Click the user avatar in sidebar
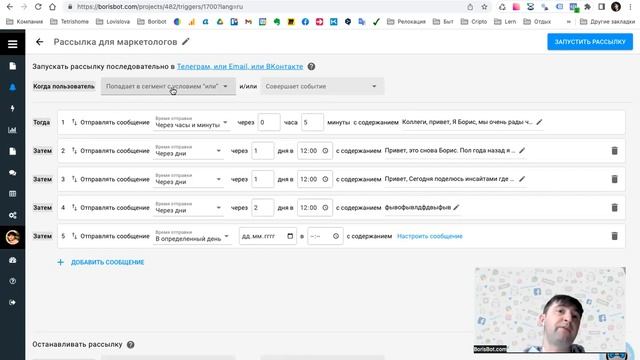The image size is (640, 360). pyautogui.click(x=12, y=237)
